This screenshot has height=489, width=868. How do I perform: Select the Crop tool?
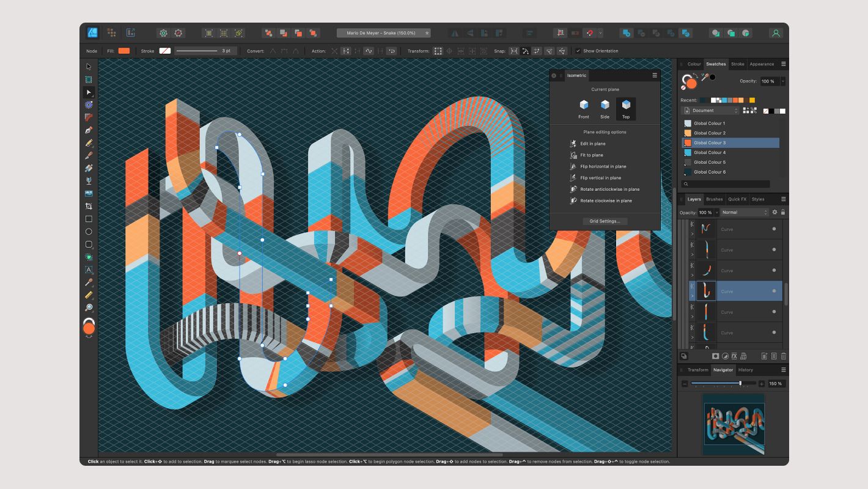click(89, 206)
